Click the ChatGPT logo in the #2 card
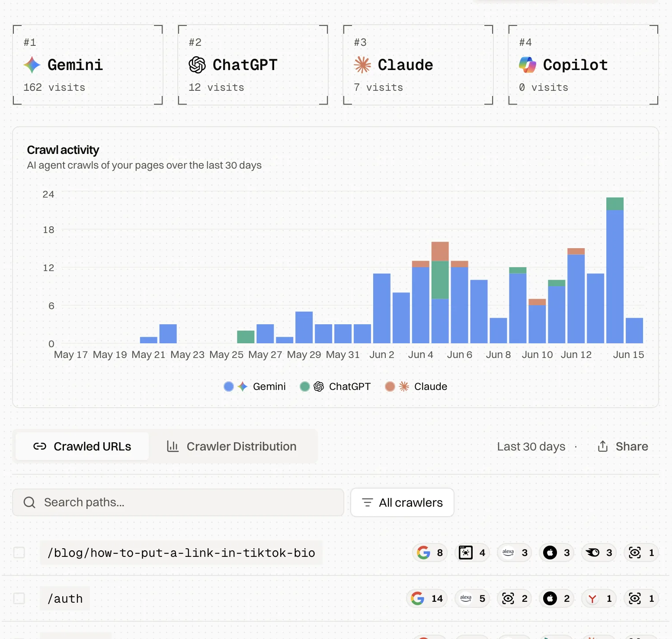This screenshot has width=672, height=639. click(197, 65)
